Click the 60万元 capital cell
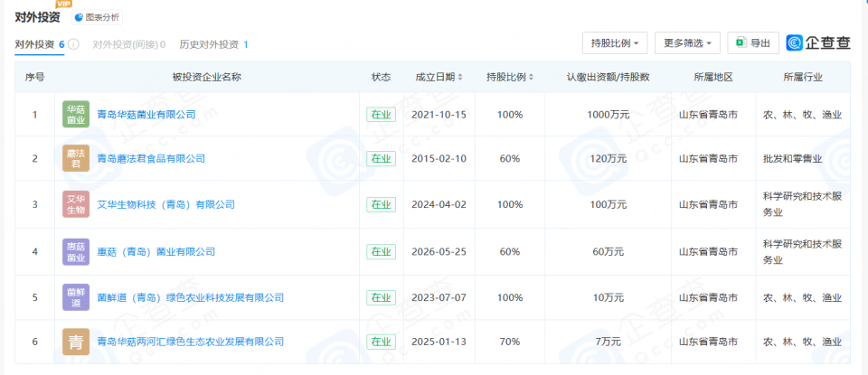 tap(608, 252)
